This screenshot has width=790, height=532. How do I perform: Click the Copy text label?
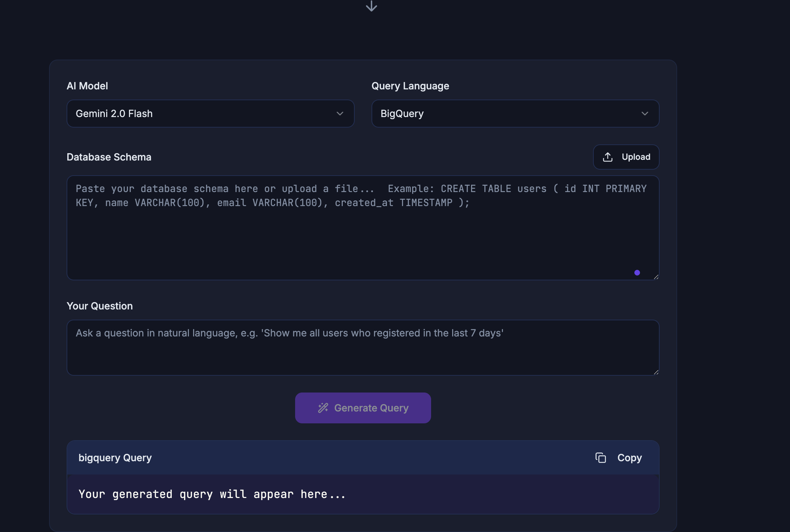(629, 458)
